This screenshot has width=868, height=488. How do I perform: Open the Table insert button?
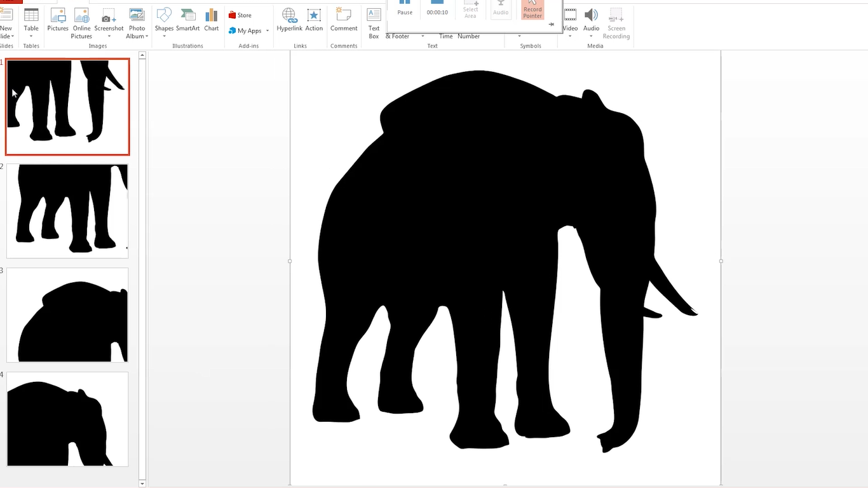[31, 23]
